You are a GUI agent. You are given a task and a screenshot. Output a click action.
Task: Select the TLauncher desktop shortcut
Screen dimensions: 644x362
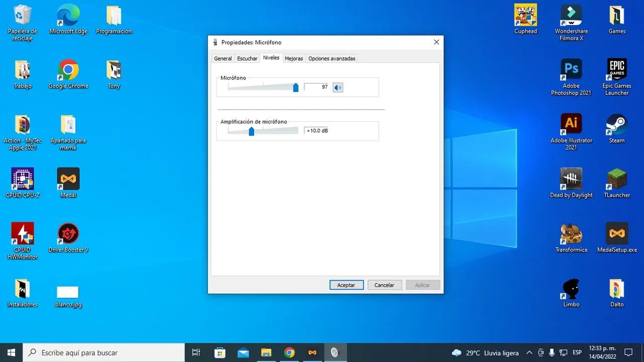tap(617, 183)
